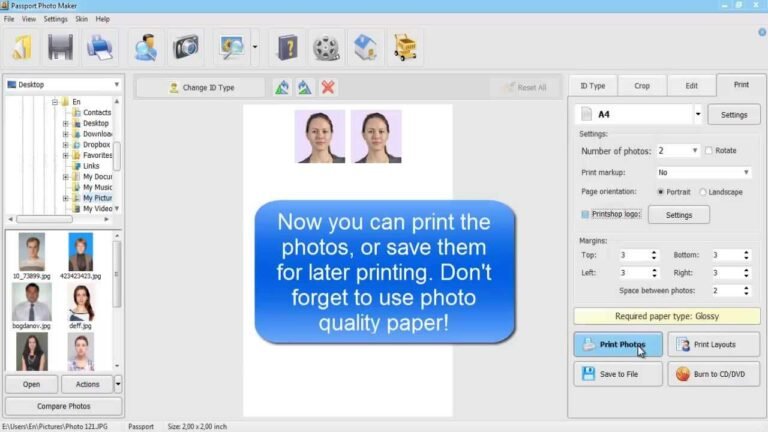Click the Save to File button
The height and width of the screenshot is (432, 768).
pos(618,374)
